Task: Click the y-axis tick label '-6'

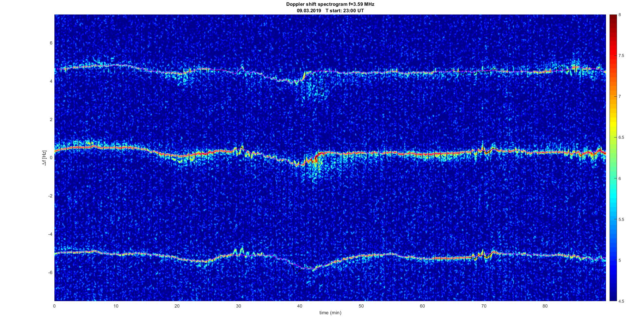Action: coord(50,272)
